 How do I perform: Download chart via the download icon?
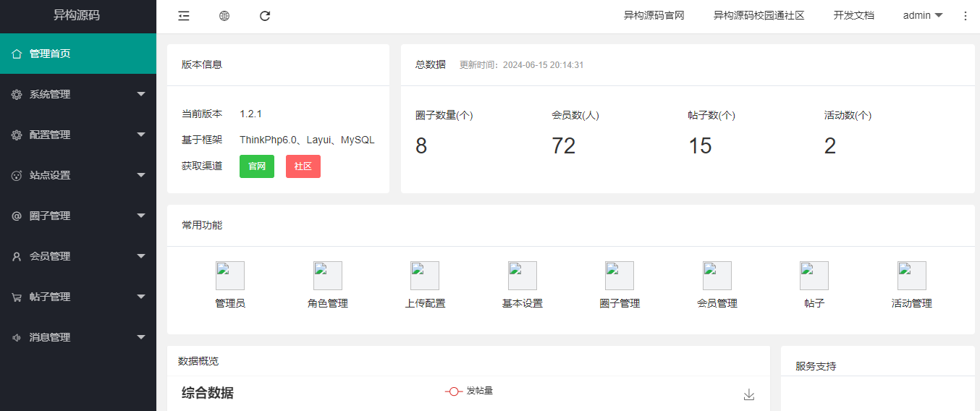click(749, 394)
